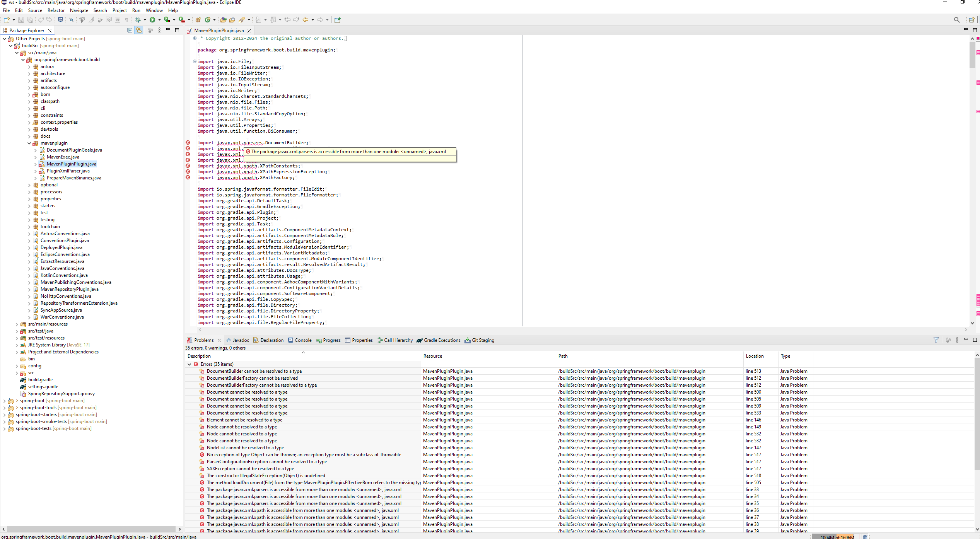This screenshot has height=539, width=980.
Task: Select the Debug tool in the toolbar
Action: [138, 20]
